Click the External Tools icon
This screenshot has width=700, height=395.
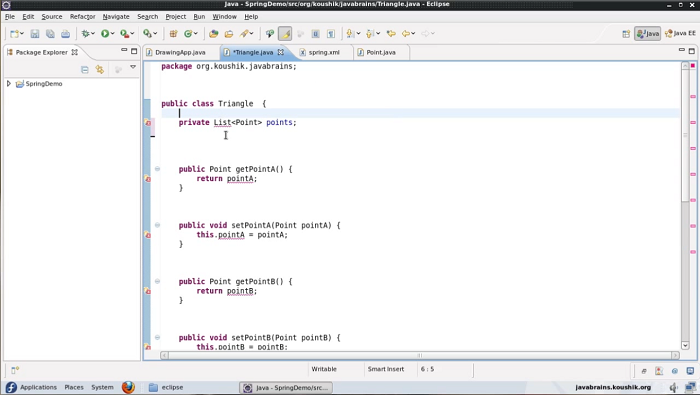147,33
